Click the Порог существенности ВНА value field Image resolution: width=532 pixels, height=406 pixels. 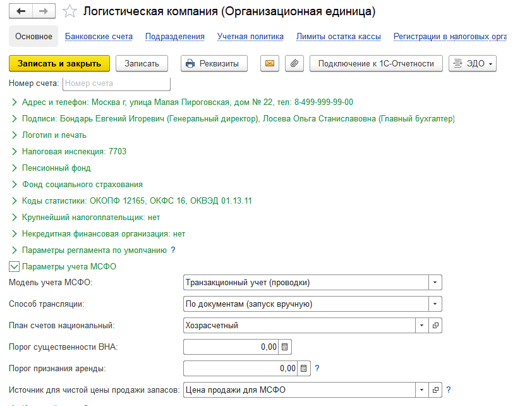[231, 347]
